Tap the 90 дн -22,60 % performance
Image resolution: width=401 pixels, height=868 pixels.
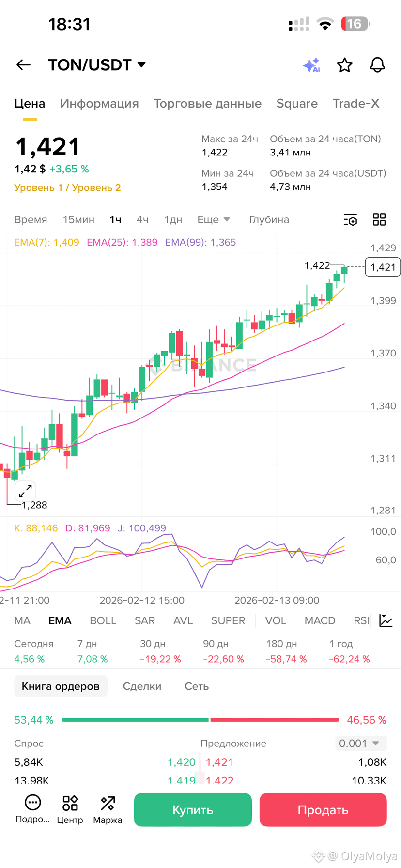[223, 651]
